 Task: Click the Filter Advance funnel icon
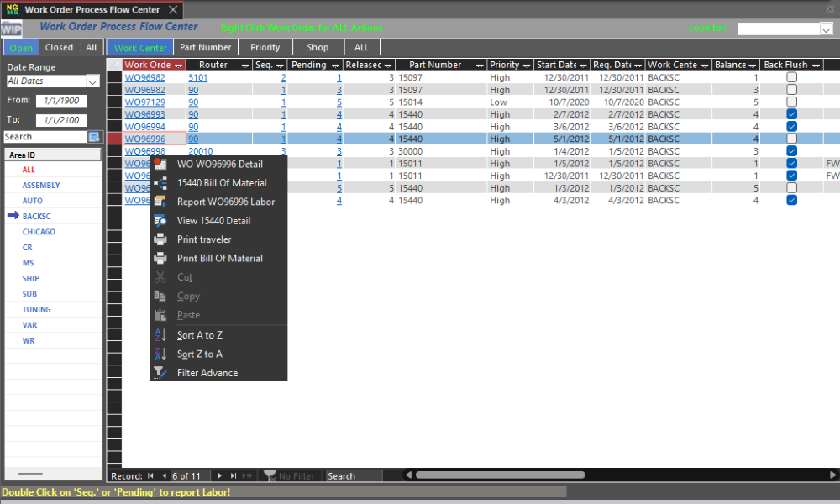coord(160,373)
